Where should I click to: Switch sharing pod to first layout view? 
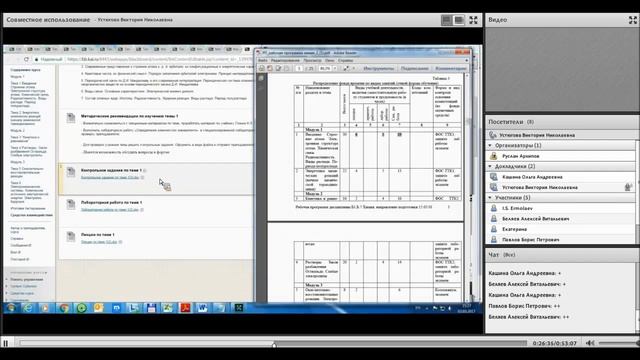click(x=447, y=20)
